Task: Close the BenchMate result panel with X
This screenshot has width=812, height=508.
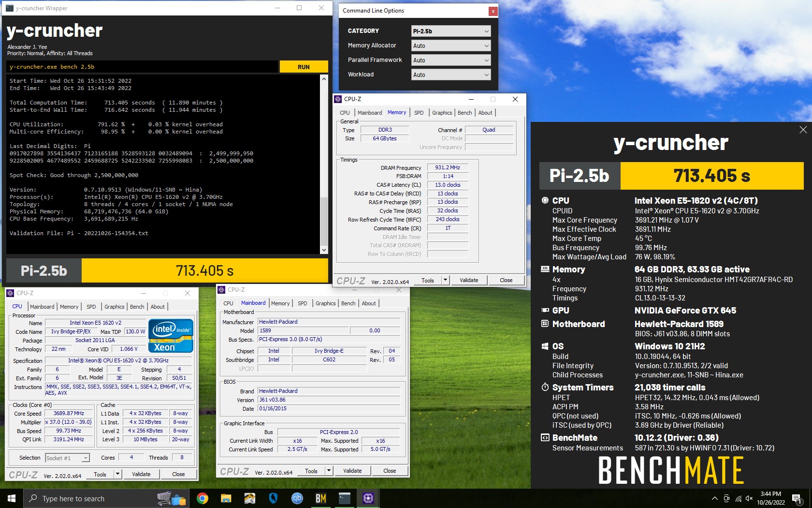Action: point(803,130)
